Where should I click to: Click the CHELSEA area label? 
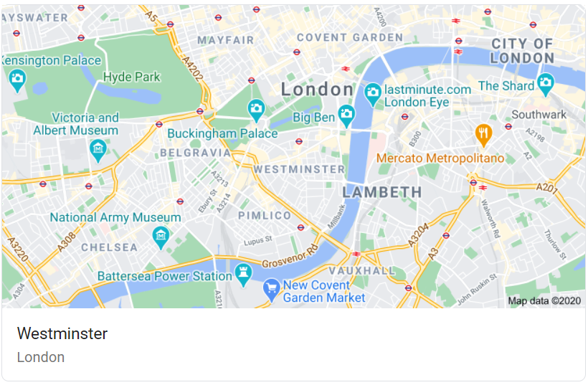(x=110, y=247)
